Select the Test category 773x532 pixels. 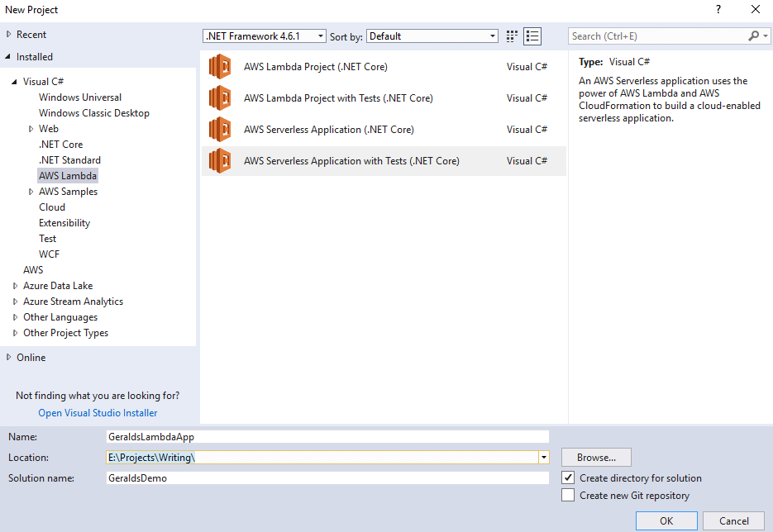[47, 239]
